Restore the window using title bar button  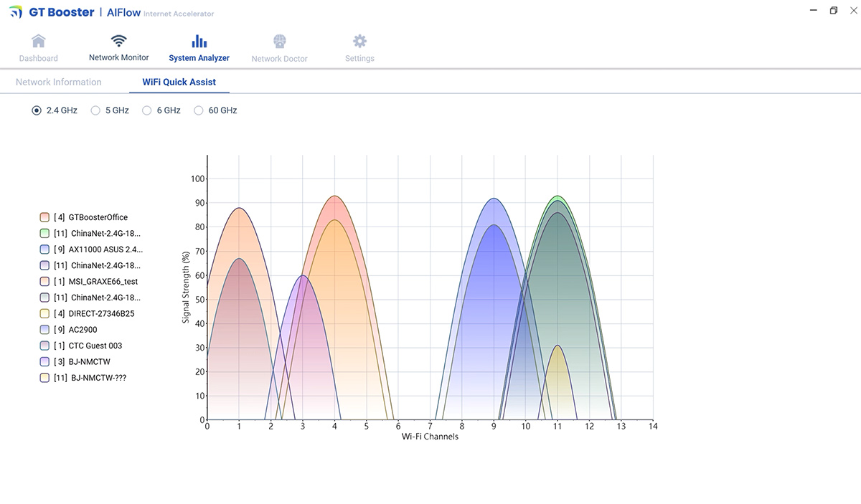coord(833,11)
